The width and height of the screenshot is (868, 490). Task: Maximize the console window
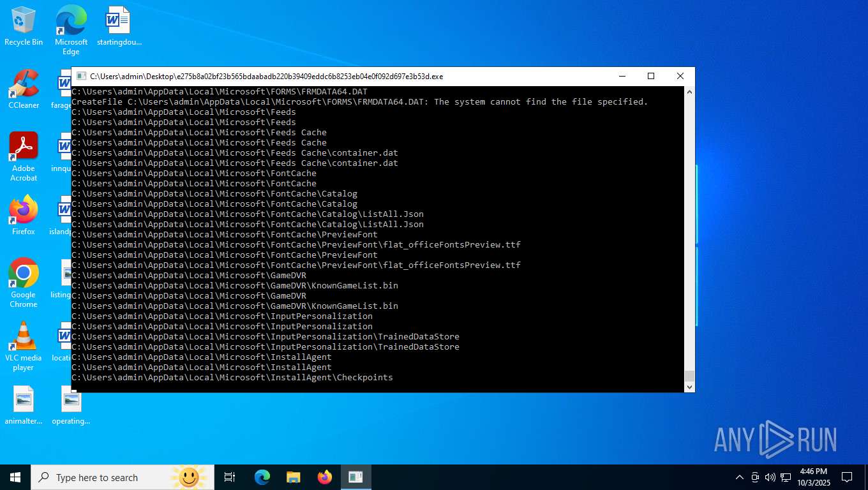[651, 76]
